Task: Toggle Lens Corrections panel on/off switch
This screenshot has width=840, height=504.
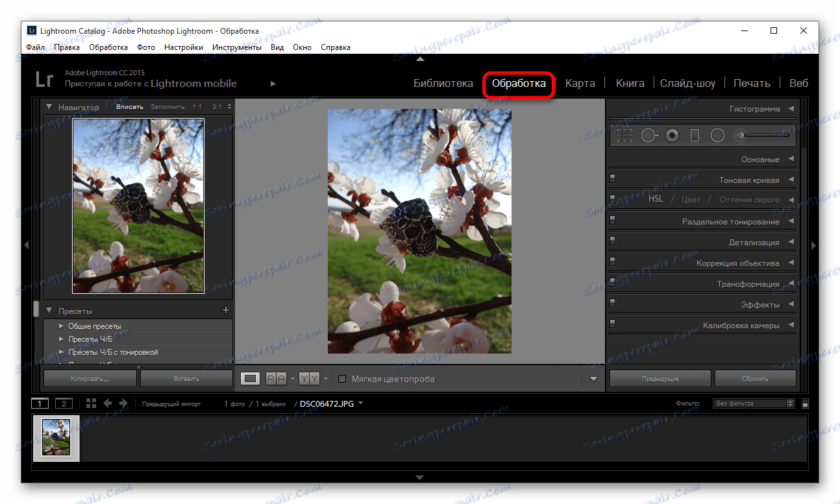Action: click(612, 261)
